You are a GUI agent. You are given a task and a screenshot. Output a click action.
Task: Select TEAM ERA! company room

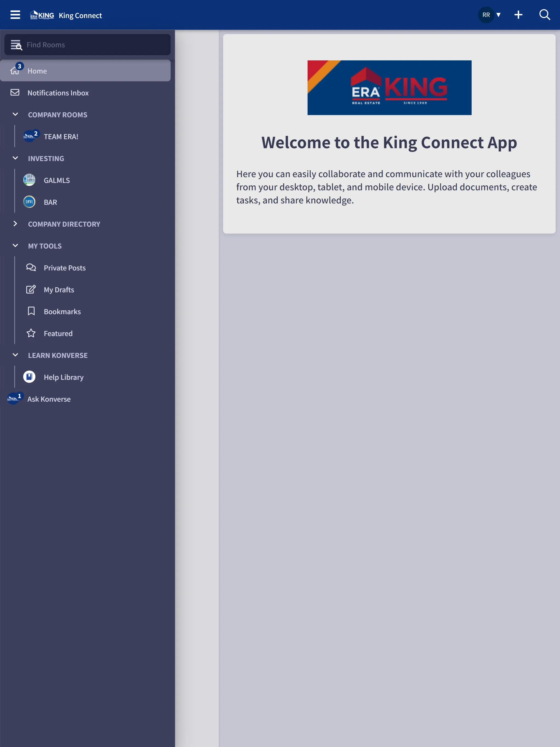[x=61, y=136]
